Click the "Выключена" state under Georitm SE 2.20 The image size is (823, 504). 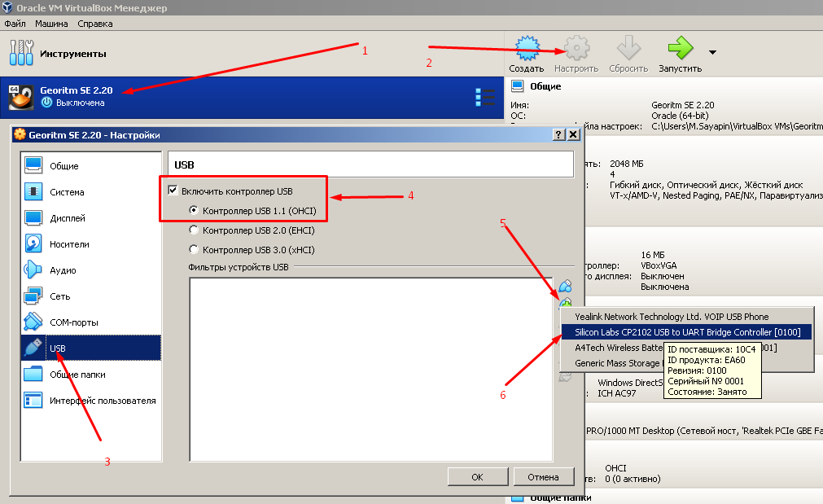tap(81, 103)
